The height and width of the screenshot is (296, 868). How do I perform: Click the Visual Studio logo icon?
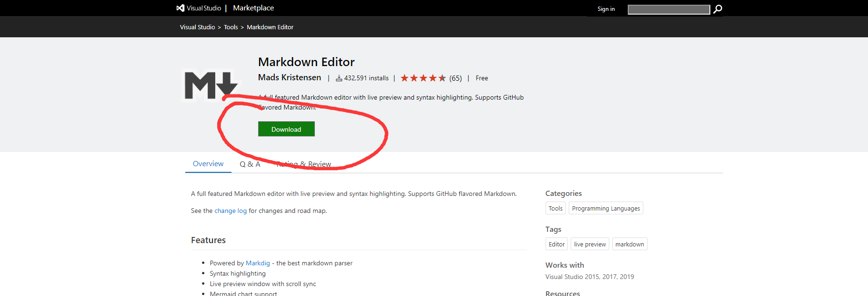[180, 8]
